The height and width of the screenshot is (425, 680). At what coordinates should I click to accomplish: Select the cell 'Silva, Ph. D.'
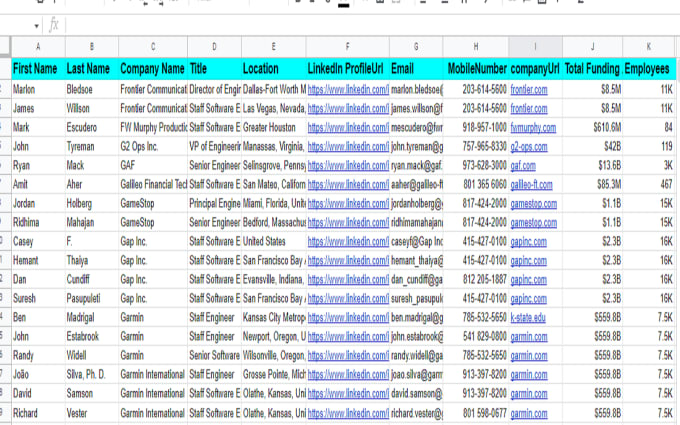click(92, 375)
